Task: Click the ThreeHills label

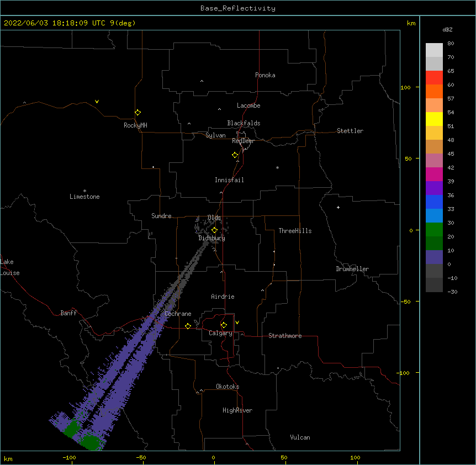Action: pyautogui.click(x=295, y=231)
